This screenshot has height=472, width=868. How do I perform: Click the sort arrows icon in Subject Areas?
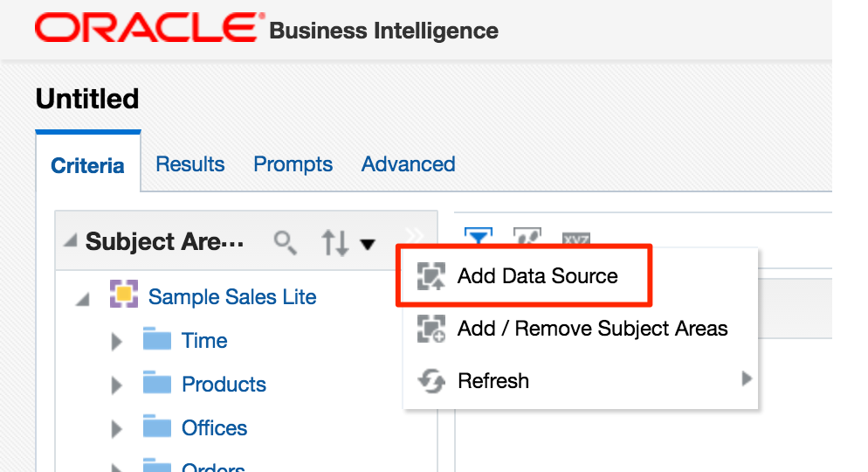335,243
